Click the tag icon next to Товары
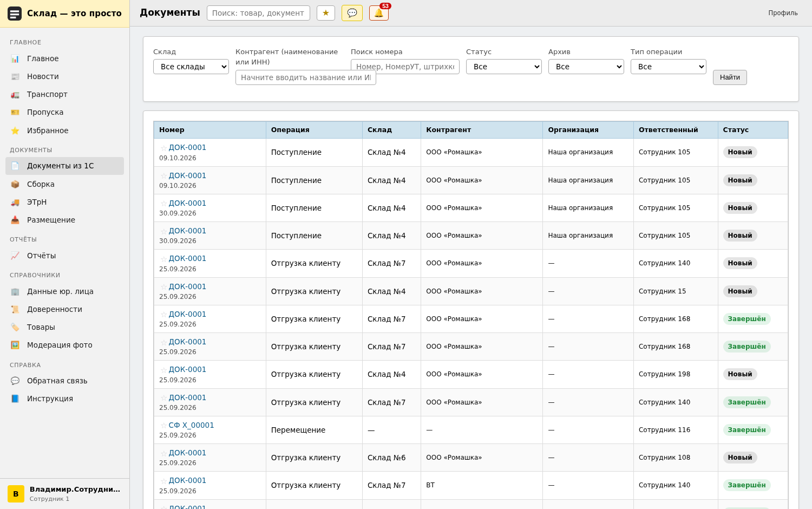 tap(15, 327)
